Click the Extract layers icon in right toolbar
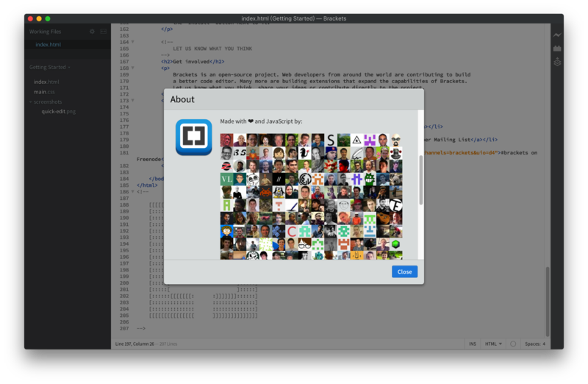The height and width of the screenshot is (384, 588). [x=557, y=62]
